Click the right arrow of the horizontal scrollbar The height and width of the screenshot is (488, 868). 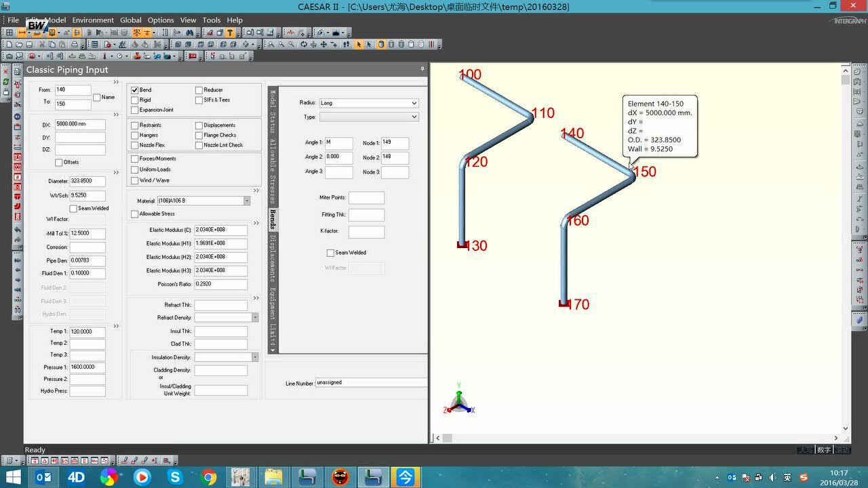click(835, 439)
